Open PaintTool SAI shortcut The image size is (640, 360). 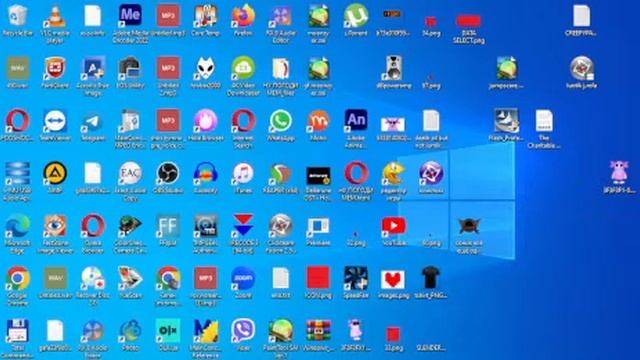tap(281, 331)
